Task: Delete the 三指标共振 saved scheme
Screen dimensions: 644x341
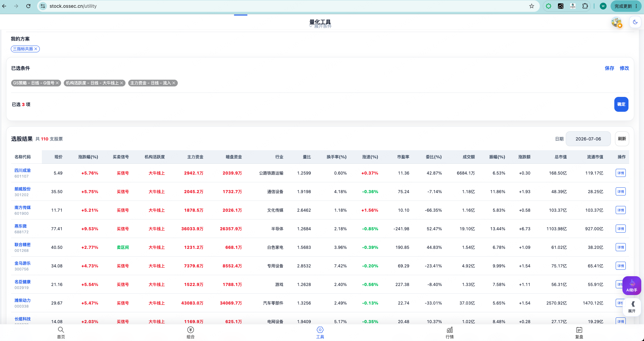Action: [x=36, y=49]
